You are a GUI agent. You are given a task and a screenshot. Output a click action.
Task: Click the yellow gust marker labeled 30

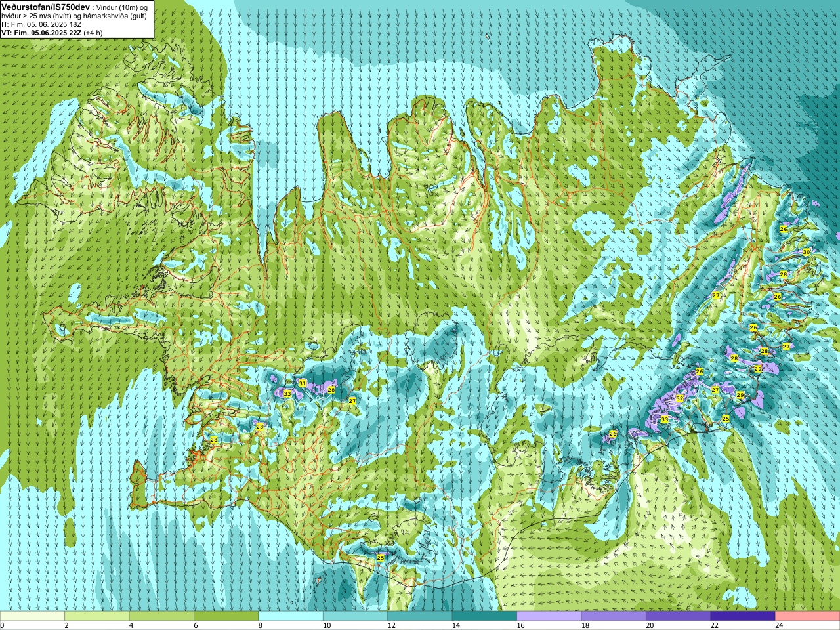[x=807, y=252]
